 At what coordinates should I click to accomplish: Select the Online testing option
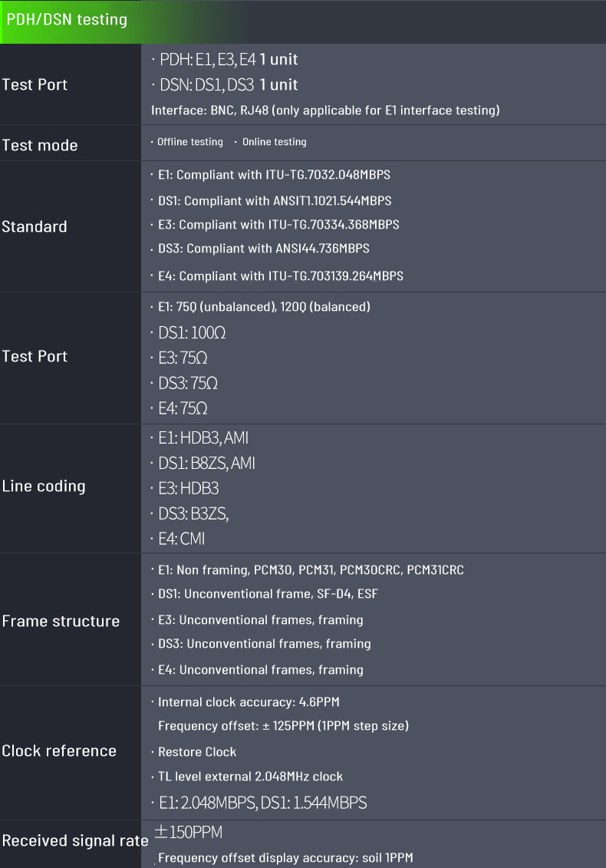(274, 142)
